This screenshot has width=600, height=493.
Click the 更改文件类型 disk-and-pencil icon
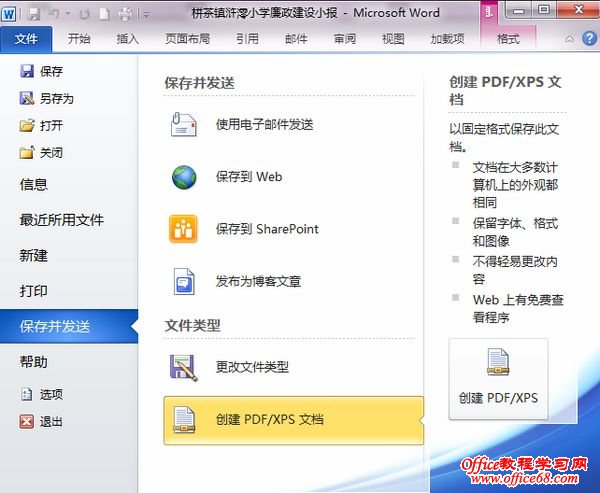(184, 367)
